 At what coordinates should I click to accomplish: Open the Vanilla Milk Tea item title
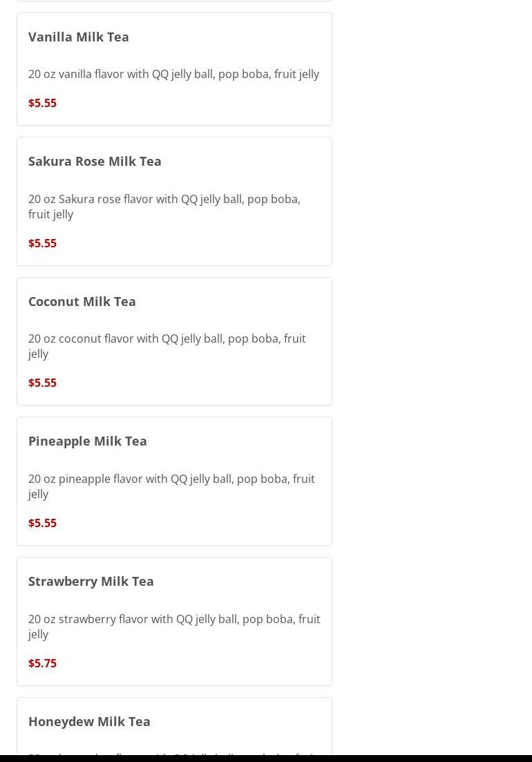[x=78, y=37]
